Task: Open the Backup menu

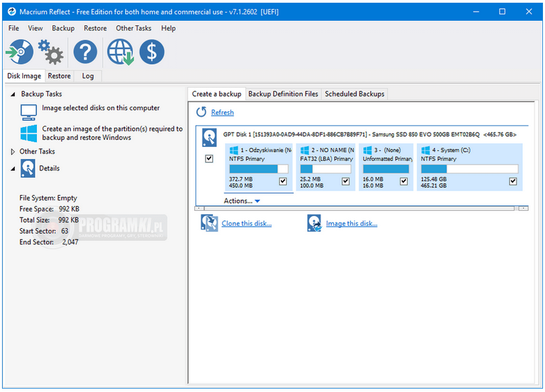Action: click(63, 28)
